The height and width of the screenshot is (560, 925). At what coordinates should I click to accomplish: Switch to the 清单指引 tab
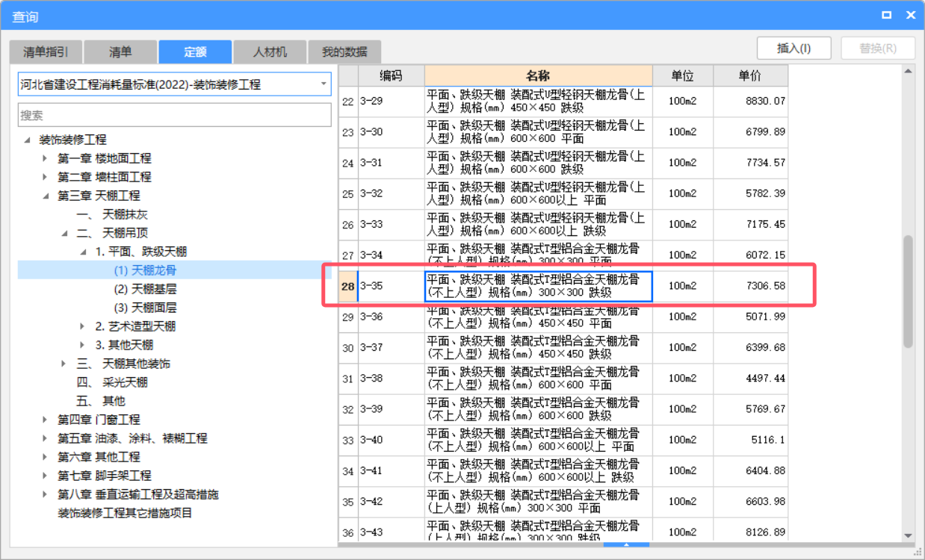click(x=46, y=52)
